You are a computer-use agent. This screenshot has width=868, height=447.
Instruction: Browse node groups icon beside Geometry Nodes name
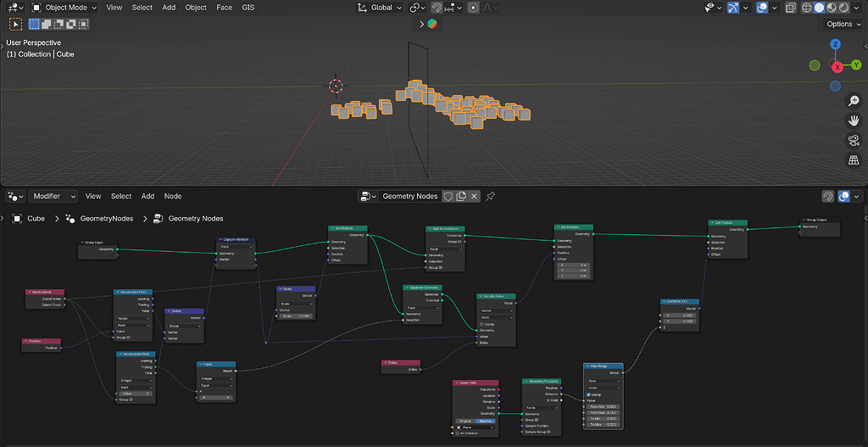click(368, 196)
